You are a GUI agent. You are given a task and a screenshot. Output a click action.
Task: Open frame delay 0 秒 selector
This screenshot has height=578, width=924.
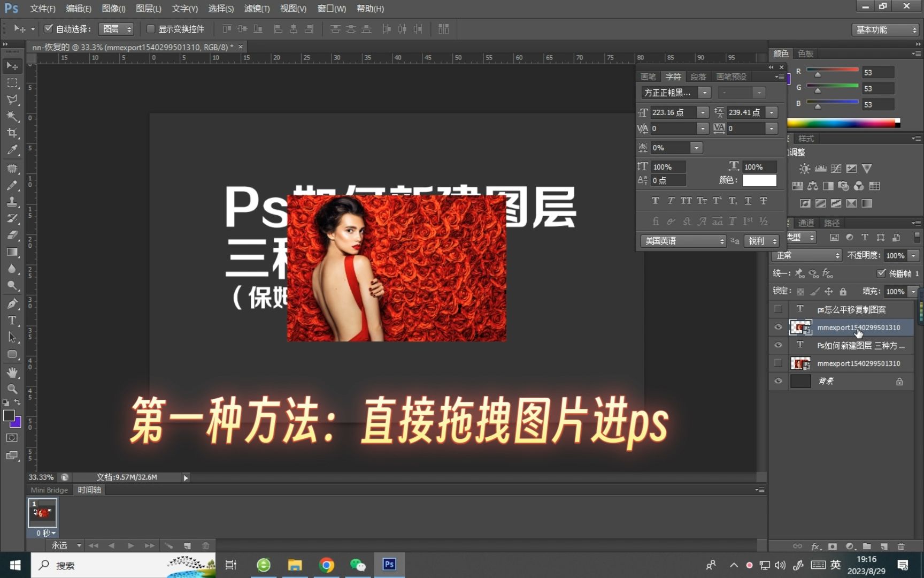[46, 533]
